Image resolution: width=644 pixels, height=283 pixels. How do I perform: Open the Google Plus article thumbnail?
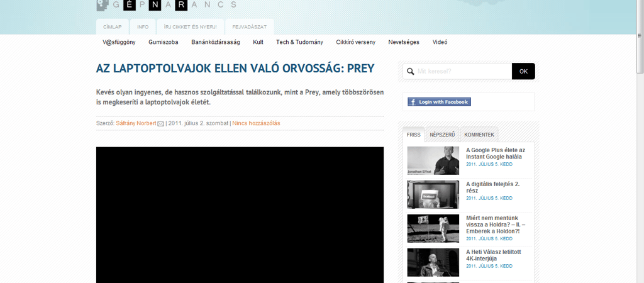tap(433, 160)
